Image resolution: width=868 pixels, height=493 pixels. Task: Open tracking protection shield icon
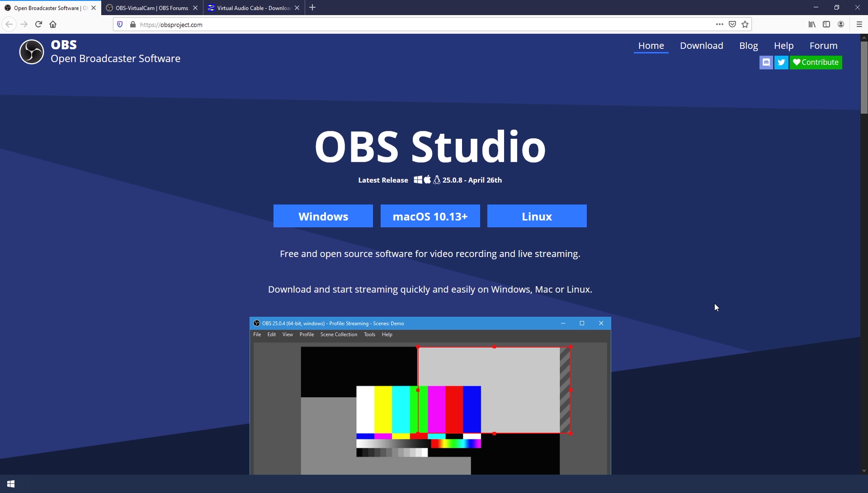pos(120,24)
